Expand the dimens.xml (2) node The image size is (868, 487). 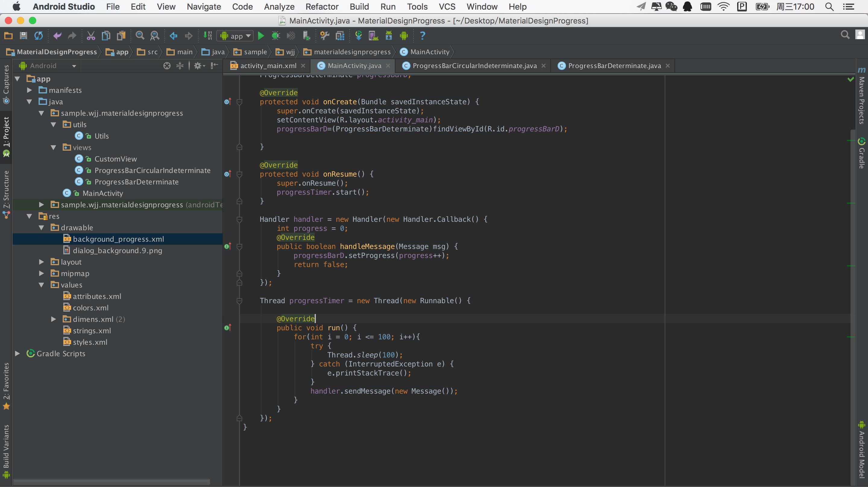[53, 319]
